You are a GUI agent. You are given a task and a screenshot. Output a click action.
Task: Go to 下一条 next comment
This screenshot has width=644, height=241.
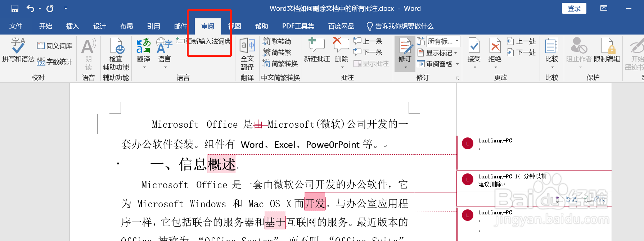pos(368,52)
